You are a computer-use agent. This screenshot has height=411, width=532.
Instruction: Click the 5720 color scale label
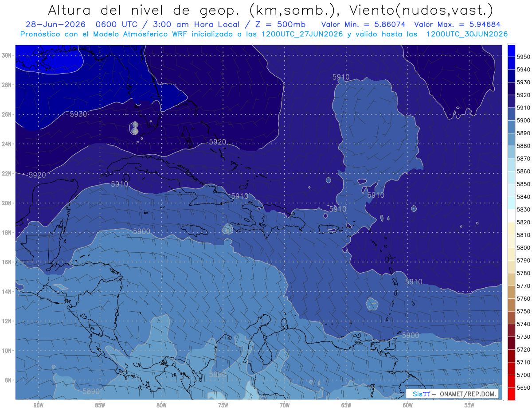click(524, 350)
